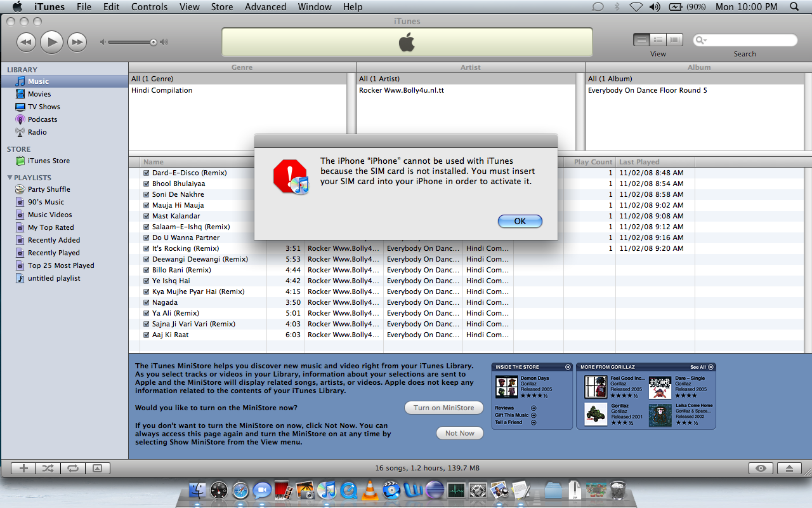This screenshot has height=508, width=812.
Task: Open the search field magnifier dropdown
Action: [x=701, y=40]
